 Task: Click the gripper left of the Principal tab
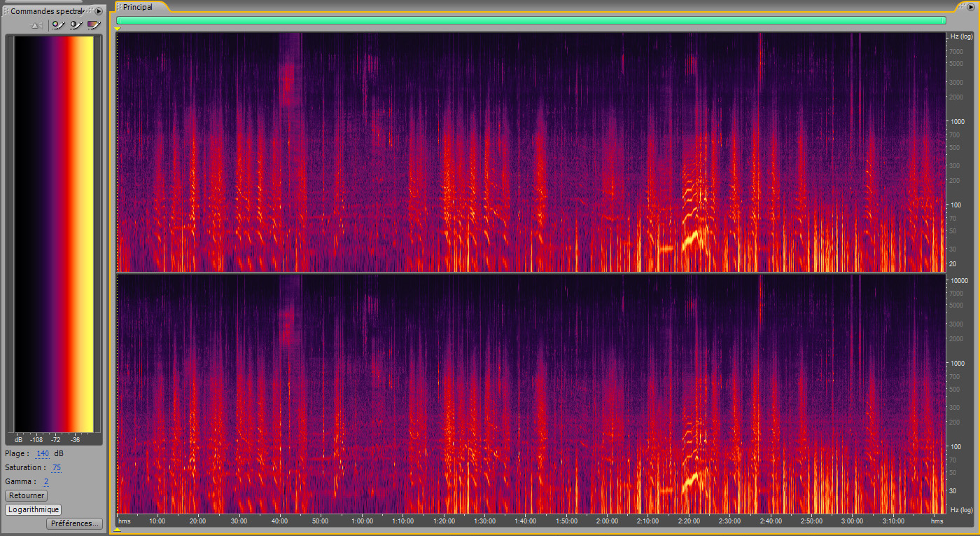click(118, 7)
